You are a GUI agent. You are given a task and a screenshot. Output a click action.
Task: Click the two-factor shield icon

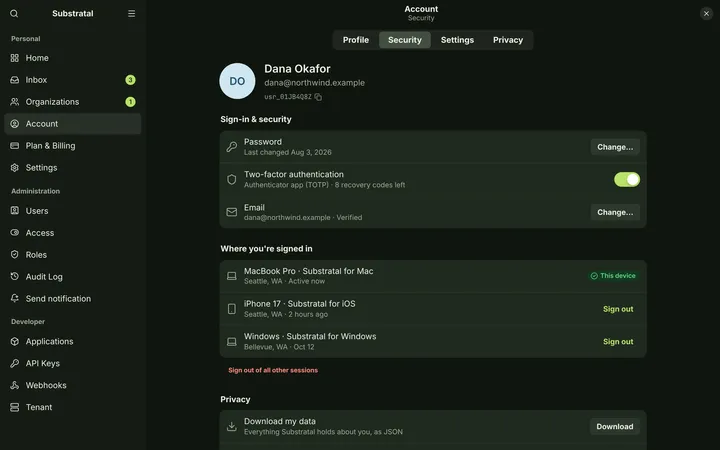(232, 180)
